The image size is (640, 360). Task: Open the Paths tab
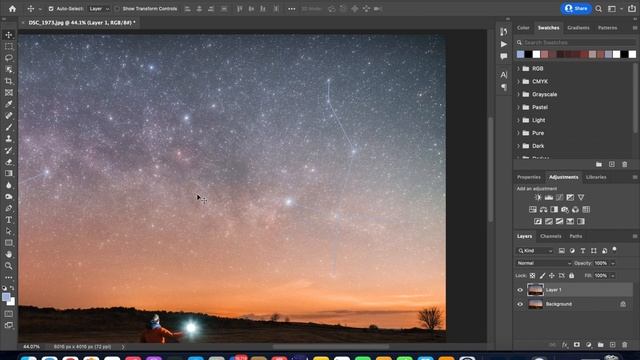click(x=576, y=236)
